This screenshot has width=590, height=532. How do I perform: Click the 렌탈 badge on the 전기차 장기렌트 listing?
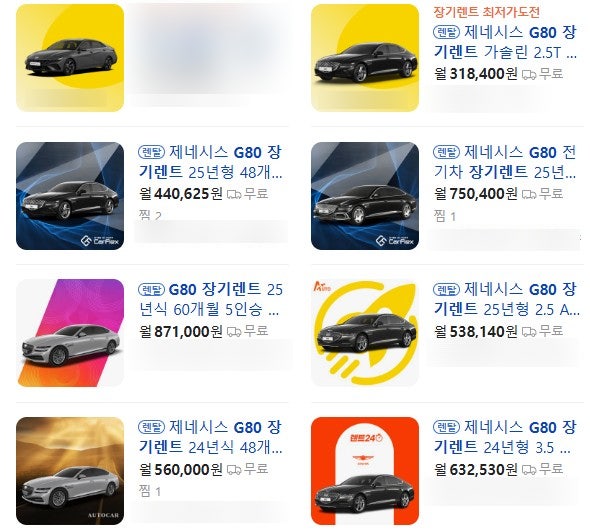pos(446,152)
